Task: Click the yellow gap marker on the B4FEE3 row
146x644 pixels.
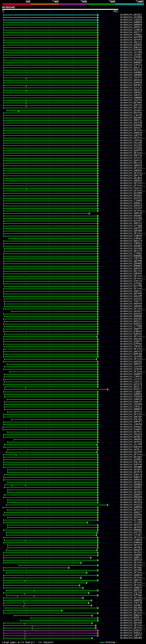Action: pos(26,86)
